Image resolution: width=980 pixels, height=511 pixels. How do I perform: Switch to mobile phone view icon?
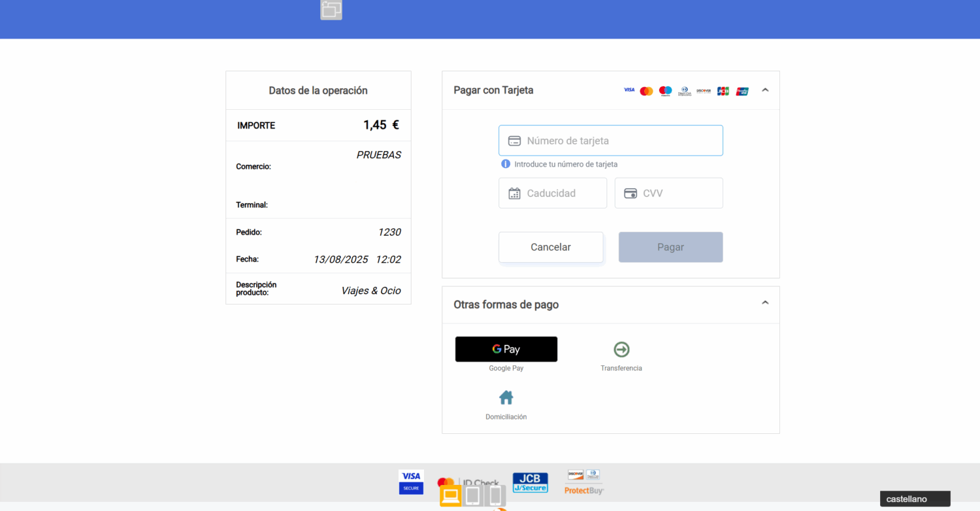click(495, 496)
